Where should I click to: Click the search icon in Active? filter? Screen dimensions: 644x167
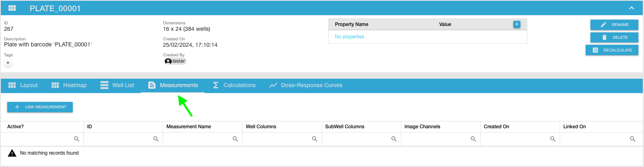click(x=76, y=139)
